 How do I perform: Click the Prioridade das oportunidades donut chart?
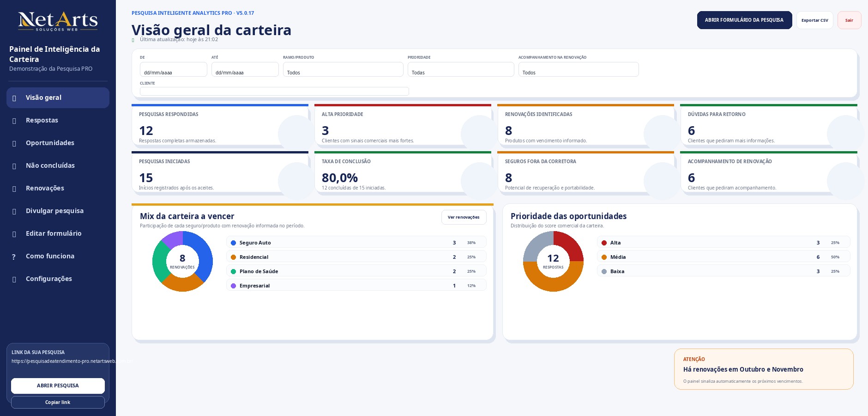pyautogui.click(x=553, y=261)
